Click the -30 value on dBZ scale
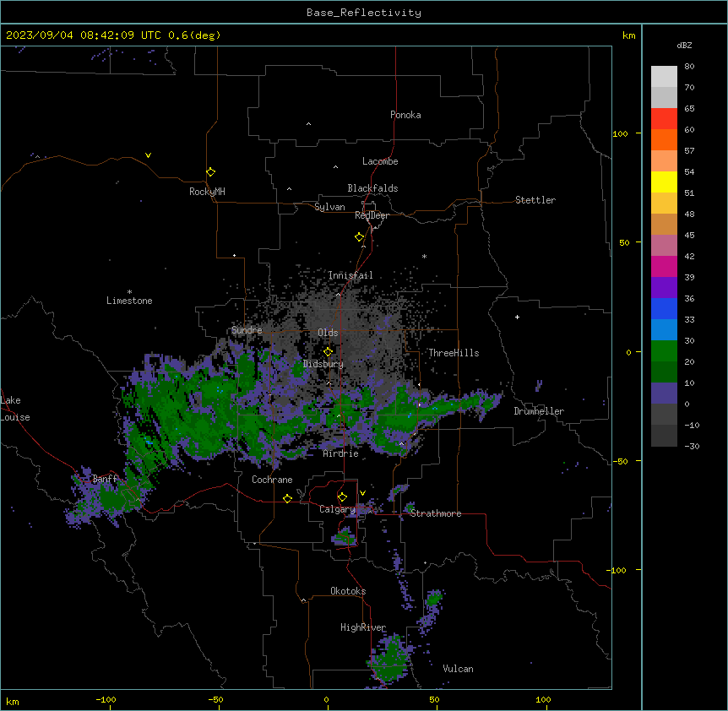Screen dimensions: 728x711 tap(692, 446)
